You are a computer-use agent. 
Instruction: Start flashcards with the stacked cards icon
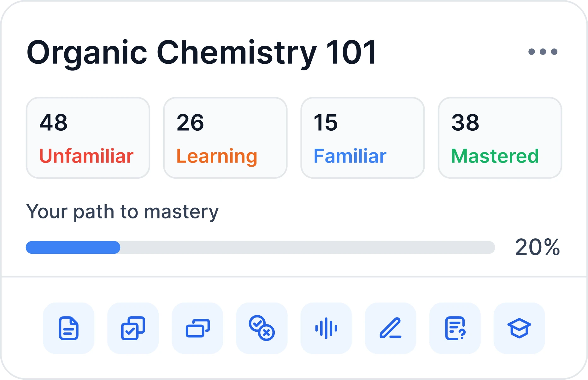pos(197,328)
